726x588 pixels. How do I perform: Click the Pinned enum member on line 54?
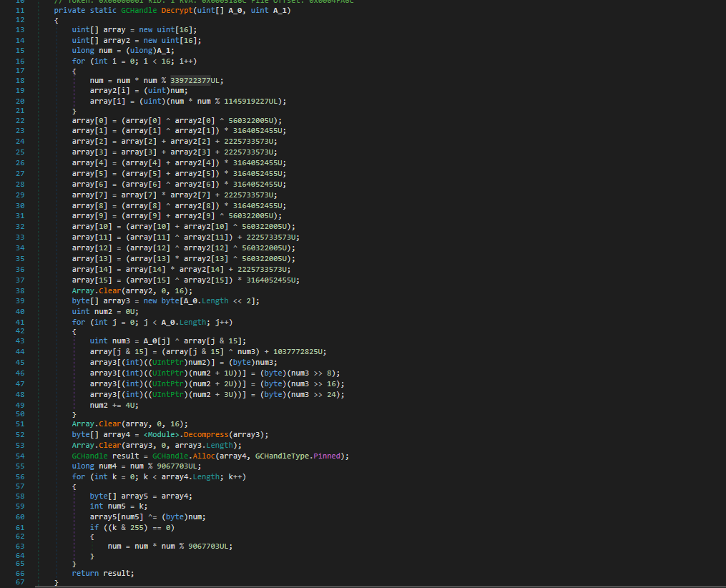coord(327,456)
